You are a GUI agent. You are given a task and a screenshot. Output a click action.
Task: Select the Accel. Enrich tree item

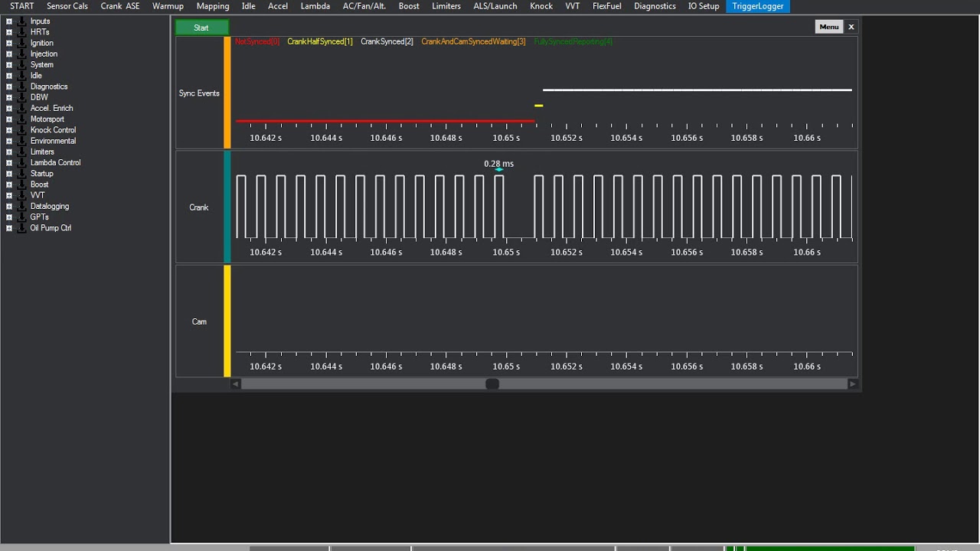51,108
